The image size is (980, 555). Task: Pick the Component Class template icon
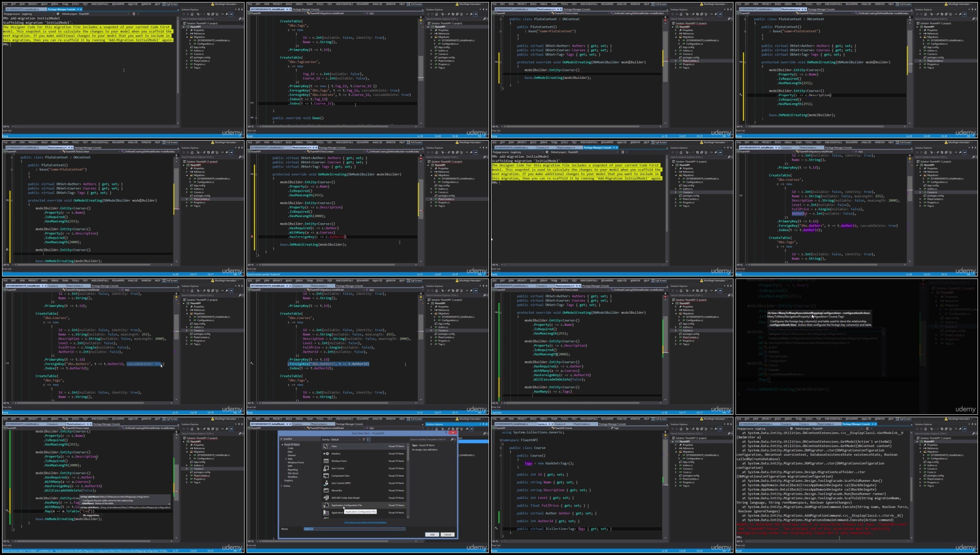click(x=326, y=476)
